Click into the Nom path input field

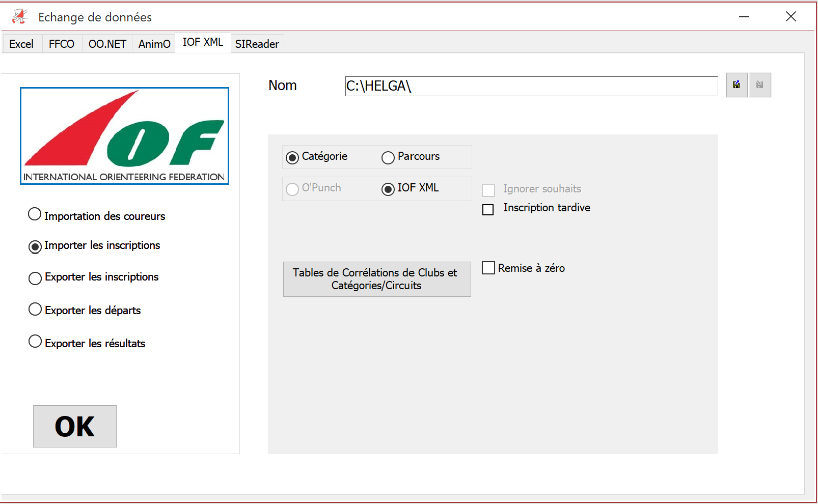tap(531, 86)
